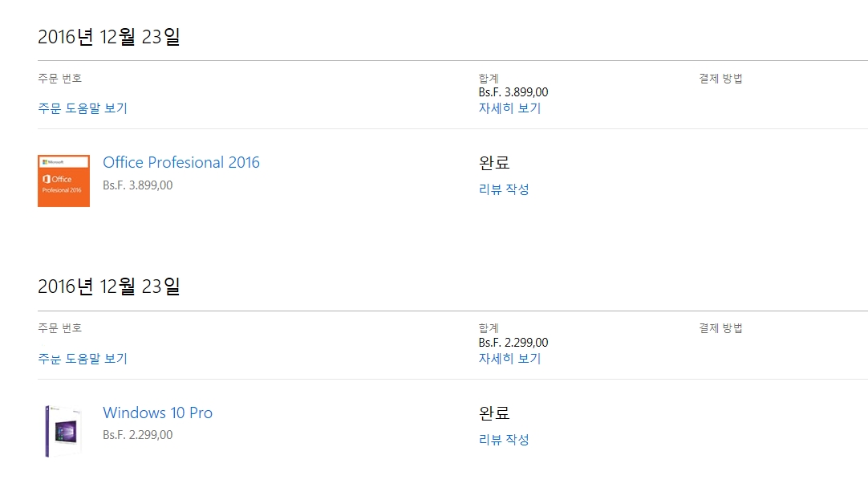Click the 주문 번호 label of the Office order
The height and width of the screenshot is (504, 868).
(60, 79)
